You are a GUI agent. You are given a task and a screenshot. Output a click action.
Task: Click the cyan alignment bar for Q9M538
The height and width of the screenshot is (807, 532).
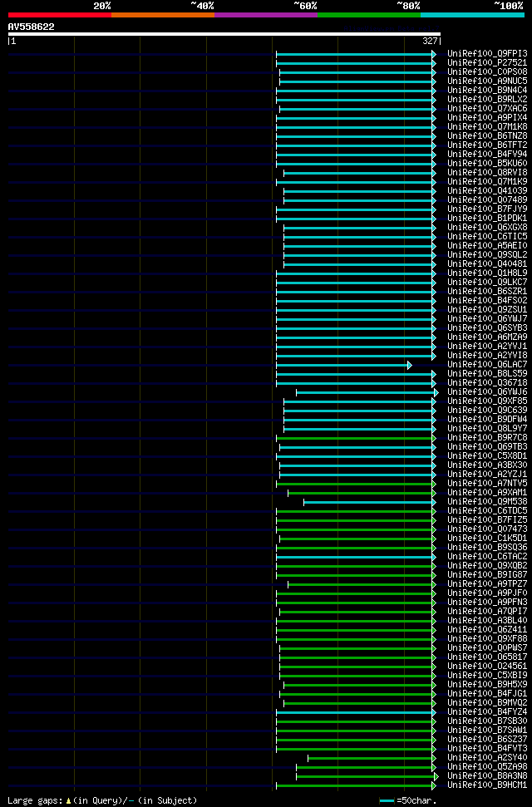370,502
